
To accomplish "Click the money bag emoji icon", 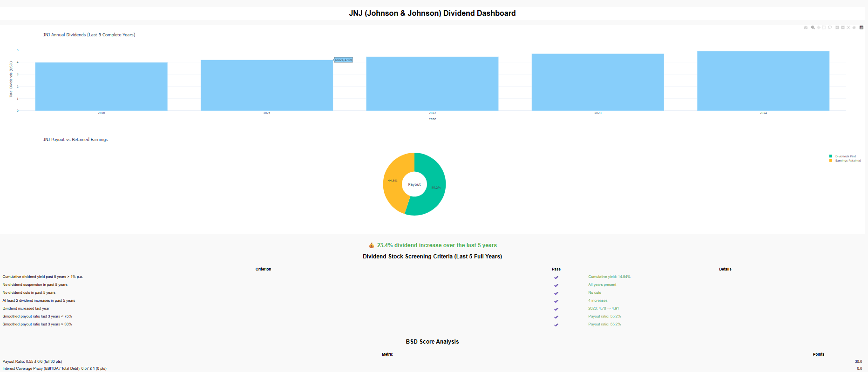I will (x=372, y=245).
